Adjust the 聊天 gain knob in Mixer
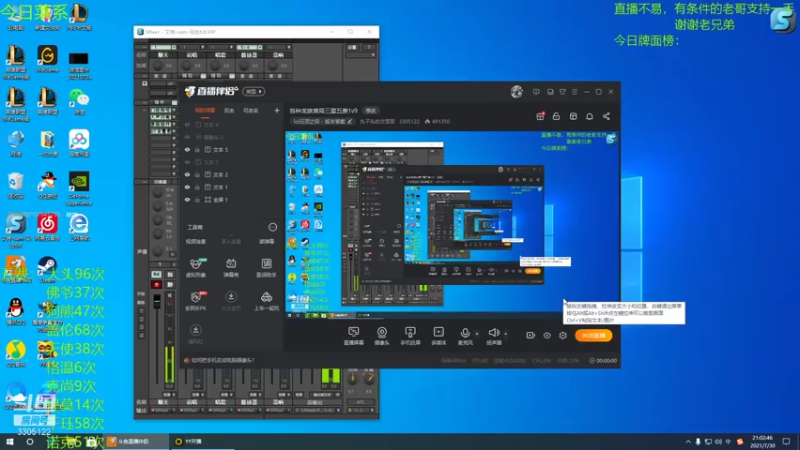This screenshot has height=450, width=800. 158,66
